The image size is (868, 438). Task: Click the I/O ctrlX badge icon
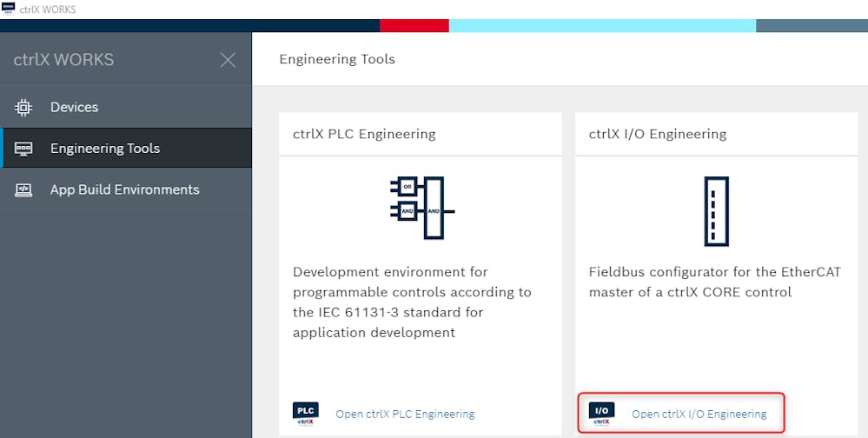coord(602,415)
